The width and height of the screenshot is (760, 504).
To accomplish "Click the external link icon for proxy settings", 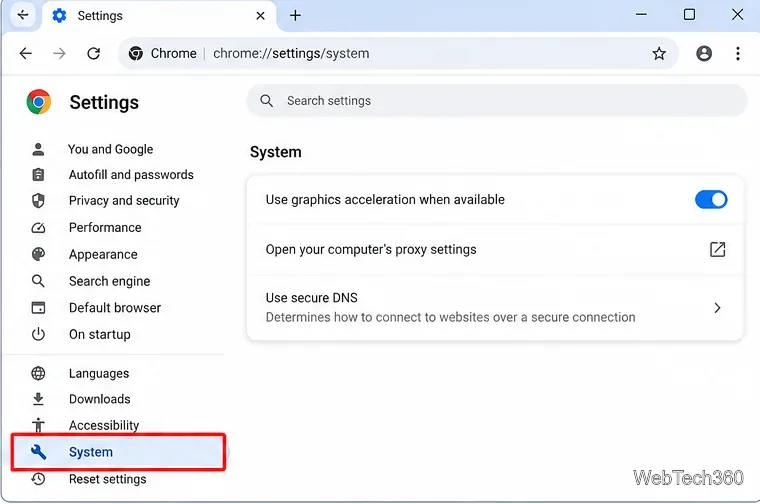I will tap(717, 249).
